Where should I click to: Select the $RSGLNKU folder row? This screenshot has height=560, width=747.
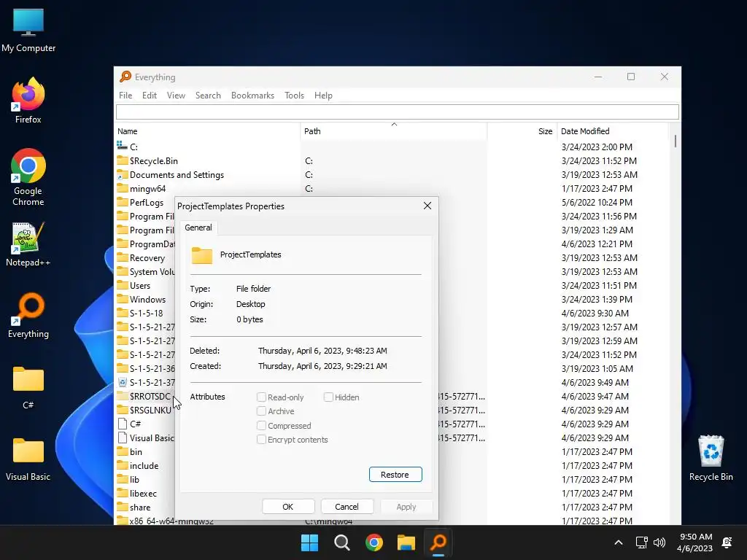click(144, 410)
